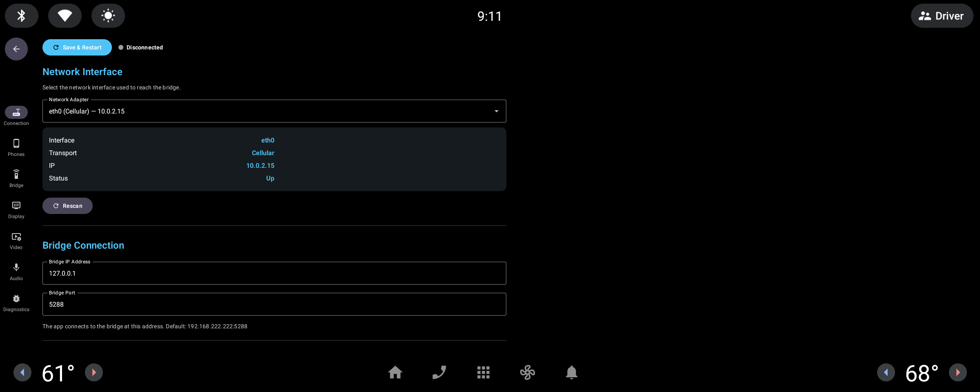Viewport: 980px width, 392px height.
Task: Open the Phones section in sidebar
Action: (16, 148)
